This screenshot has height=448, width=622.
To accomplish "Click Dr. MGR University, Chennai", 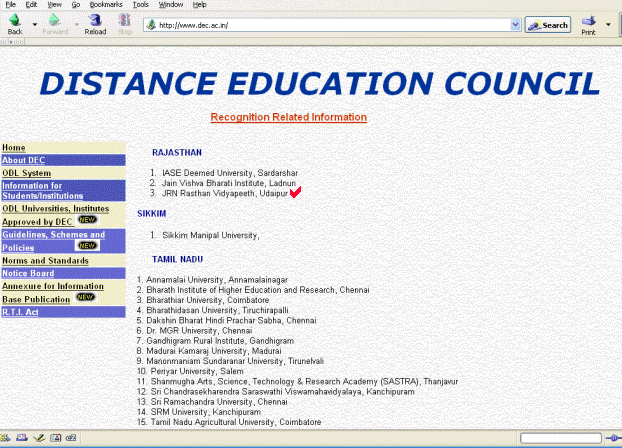I will [199, 331].
